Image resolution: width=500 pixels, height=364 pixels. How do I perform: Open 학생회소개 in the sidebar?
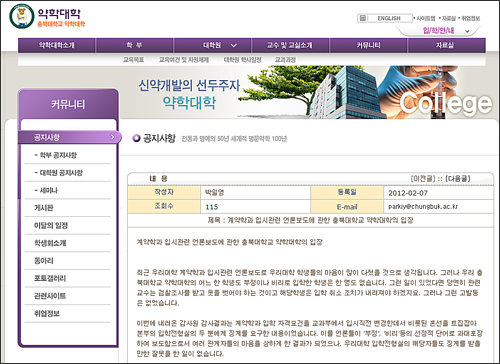coord(50,243)
